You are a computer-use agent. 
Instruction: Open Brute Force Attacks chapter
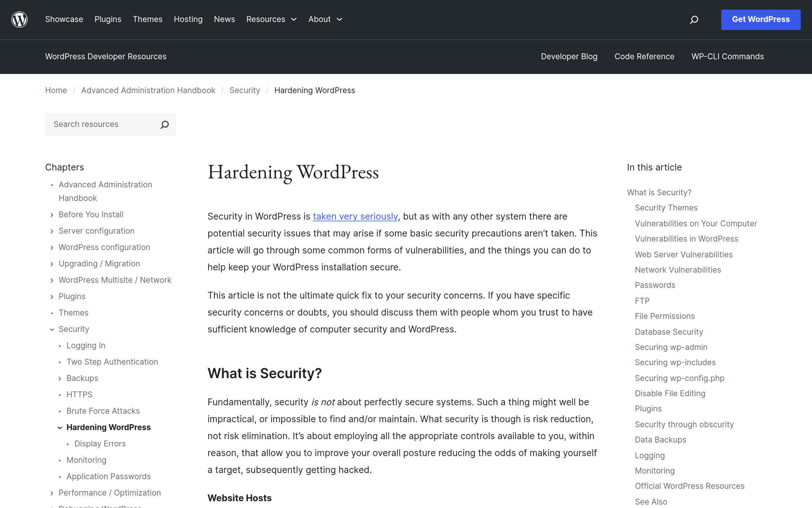click(x=103, y=411)
